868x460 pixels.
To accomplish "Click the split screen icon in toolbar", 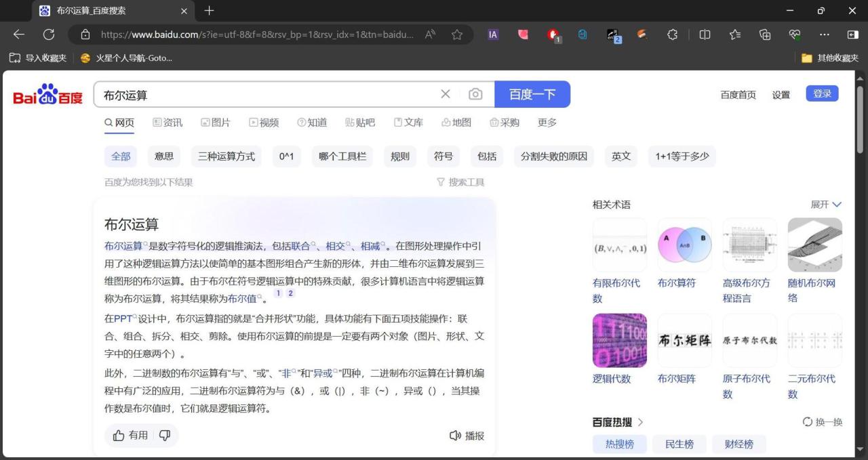I will tap(705, 34).
